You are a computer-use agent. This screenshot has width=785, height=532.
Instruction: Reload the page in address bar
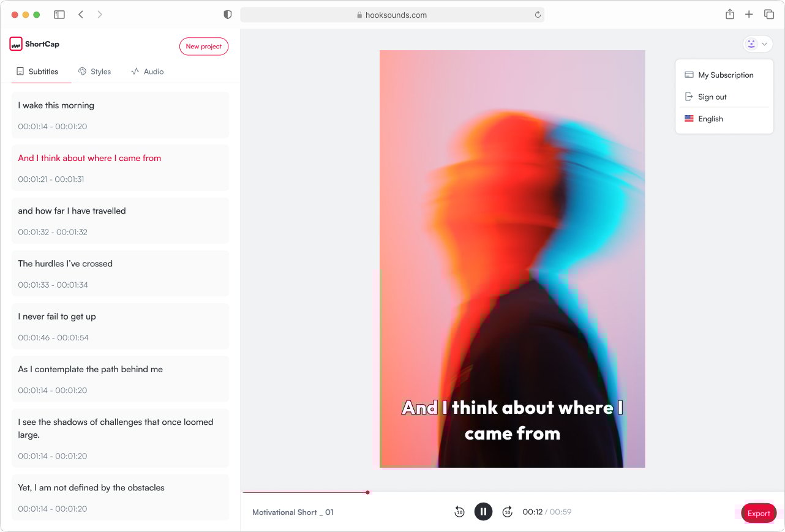click(x=538, y=15)
